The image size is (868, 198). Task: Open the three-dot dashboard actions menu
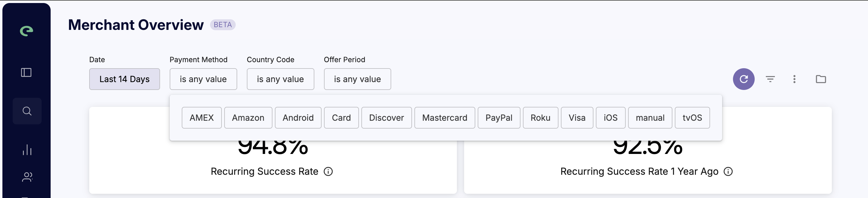click(794, 79)
